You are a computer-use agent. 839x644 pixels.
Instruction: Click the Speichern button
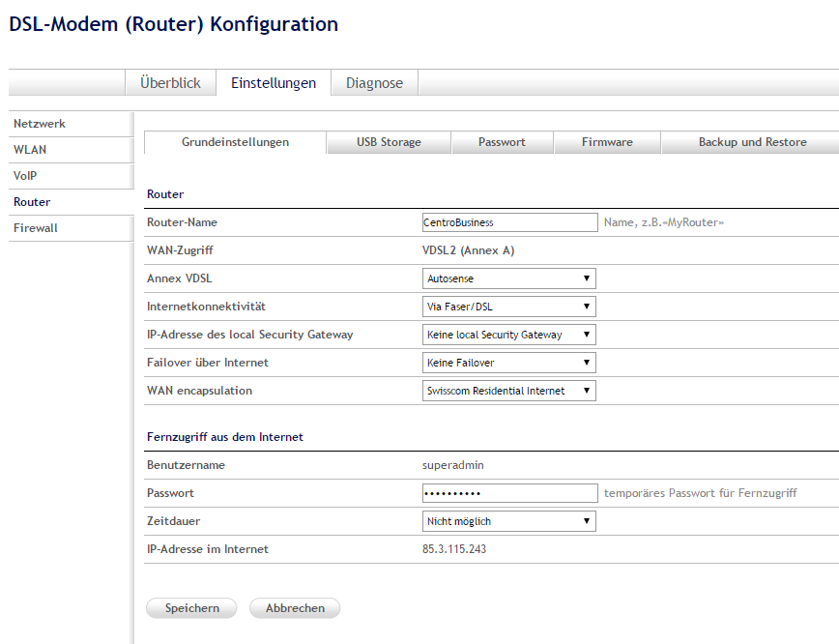pos(192,608)
